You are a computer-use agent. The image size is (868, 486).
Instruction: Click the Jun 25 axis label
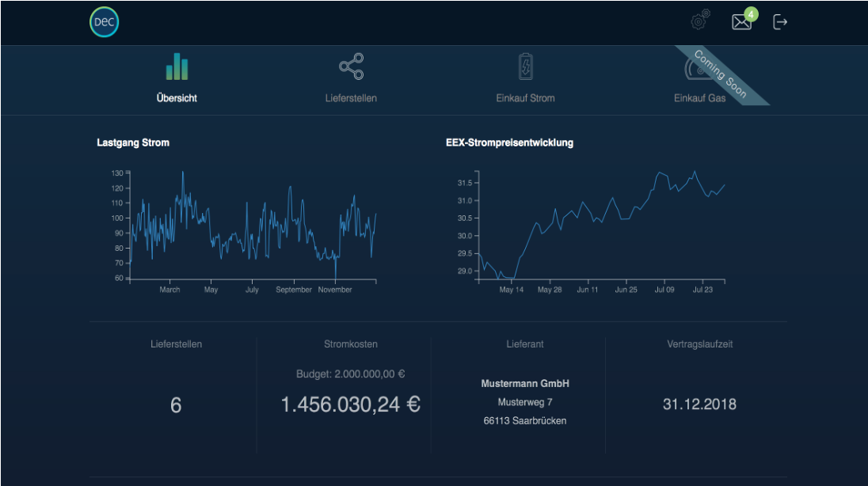pos(626,290)
